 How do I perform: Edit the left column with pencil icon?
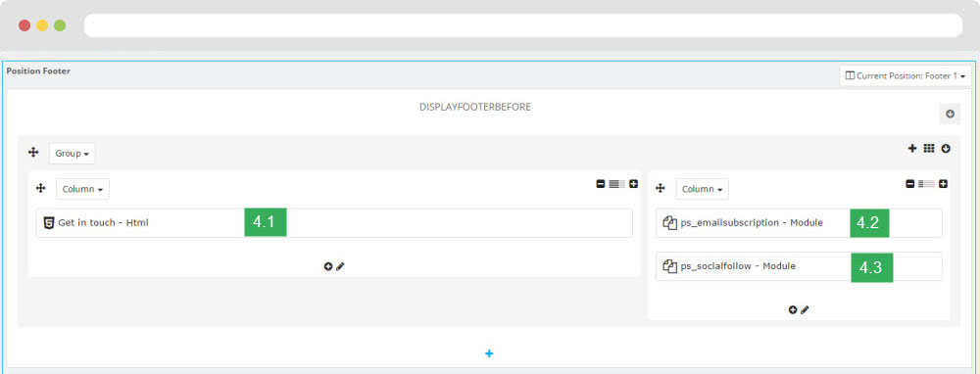pos(340,266)
